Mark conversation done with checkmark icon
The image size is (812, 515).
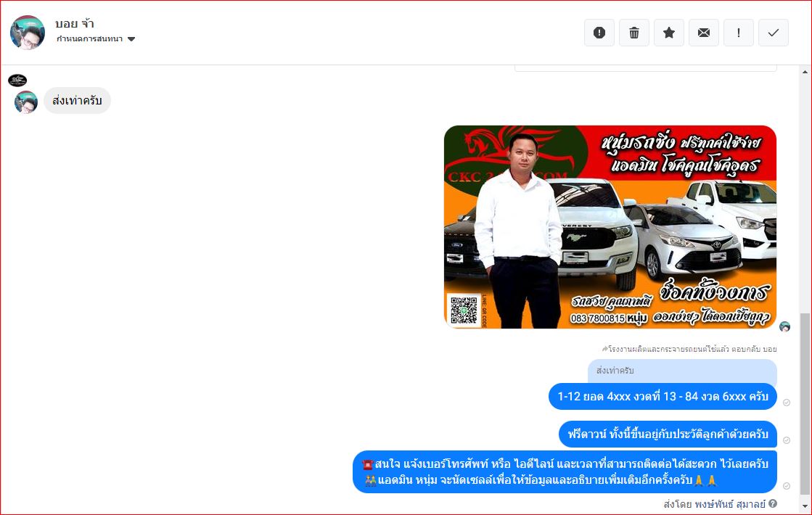point(773,33)
